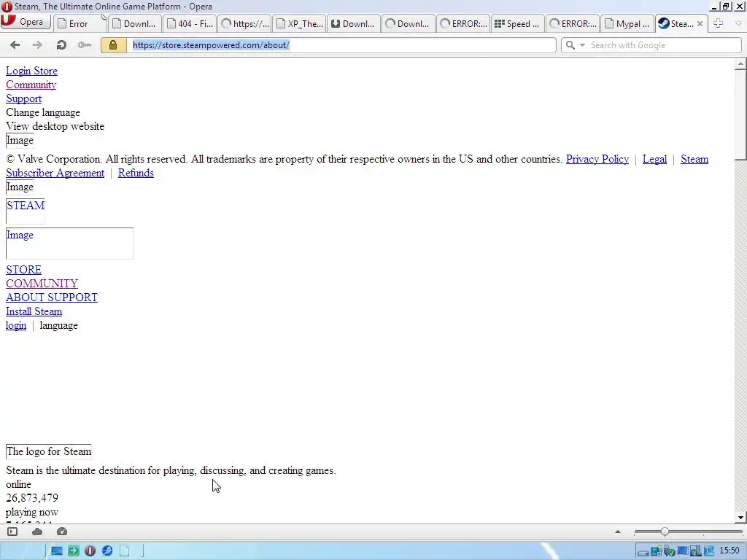Switch to the https://... tab

click(244, 24)
